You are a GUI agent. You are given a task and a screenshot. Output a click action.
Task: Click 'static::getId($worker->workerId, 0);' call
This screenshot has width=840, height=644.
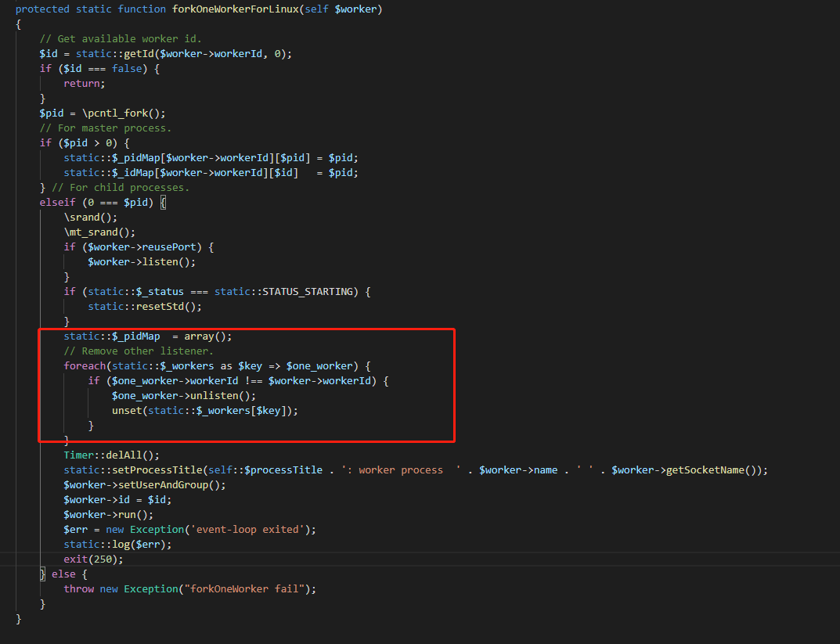(184, 53)
